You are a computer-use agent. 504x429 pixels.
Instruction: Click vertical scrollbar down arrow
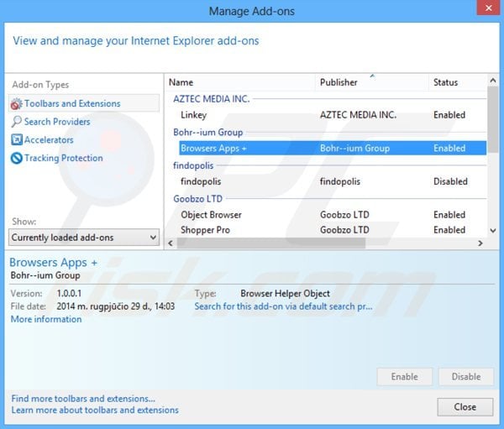coord(493,230)
